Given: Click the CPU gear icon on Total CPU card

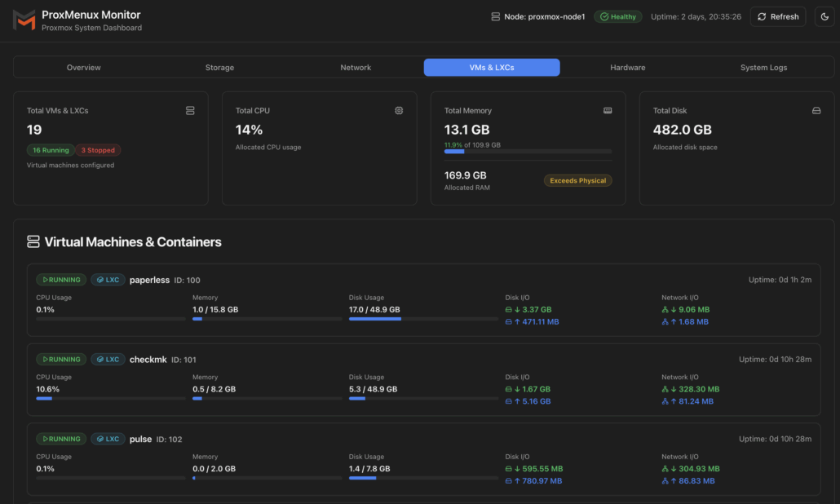Looking at the screenshot, I should 399,110.
